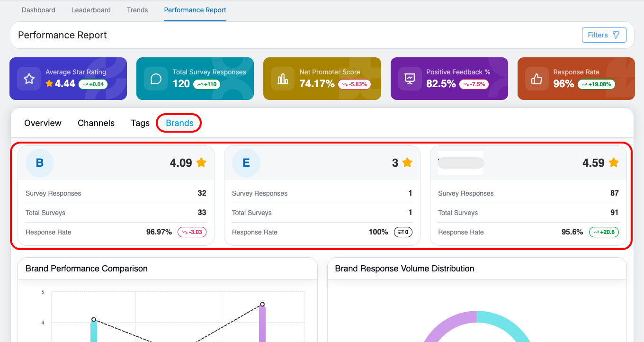Click the E brand avatar circle
644x342 pixels.
[246, 163]
